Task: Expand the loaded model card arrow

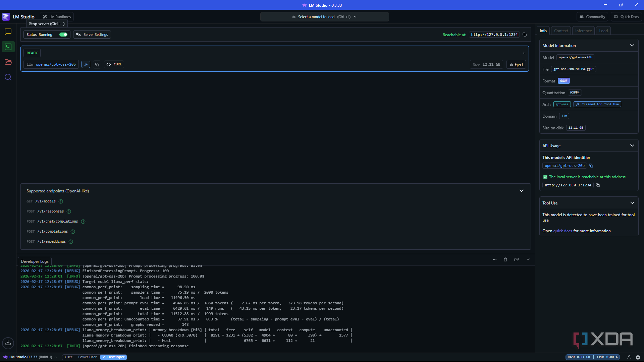Action: tap(524, 53)
